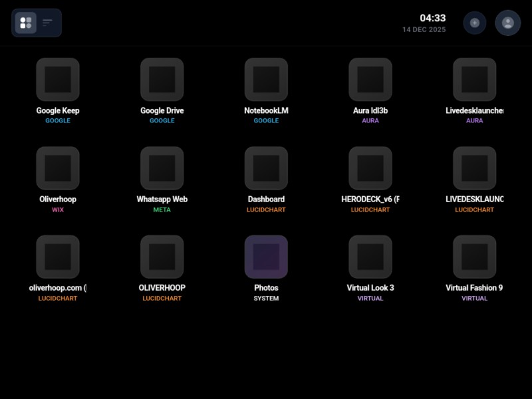Click the 04:33 clock display

tap(432, 18)
